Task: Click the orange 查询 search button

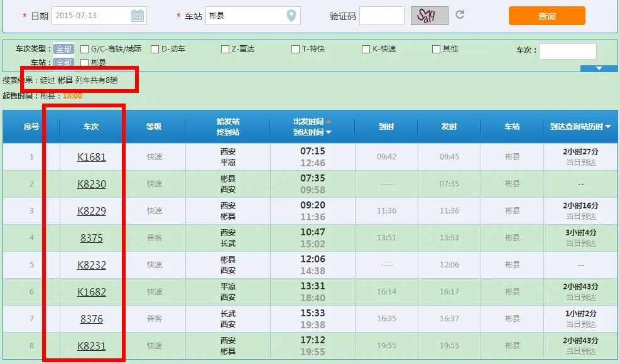Action: coord(546,15)
